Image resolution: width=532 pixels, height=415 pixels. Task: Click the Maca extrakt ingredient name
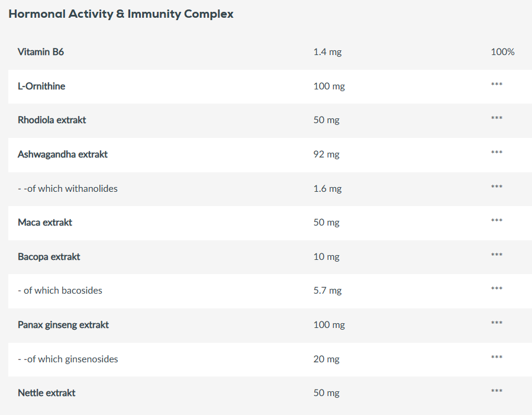(45, 223)
